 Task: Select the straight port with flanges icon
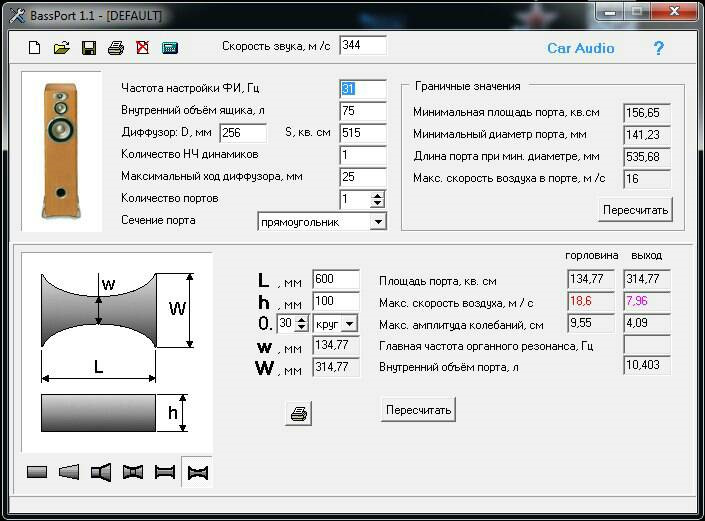165,472
